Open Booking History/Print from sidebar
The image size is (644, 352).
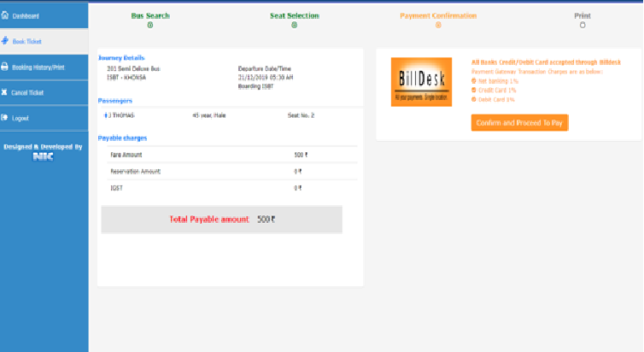point(38,67)
